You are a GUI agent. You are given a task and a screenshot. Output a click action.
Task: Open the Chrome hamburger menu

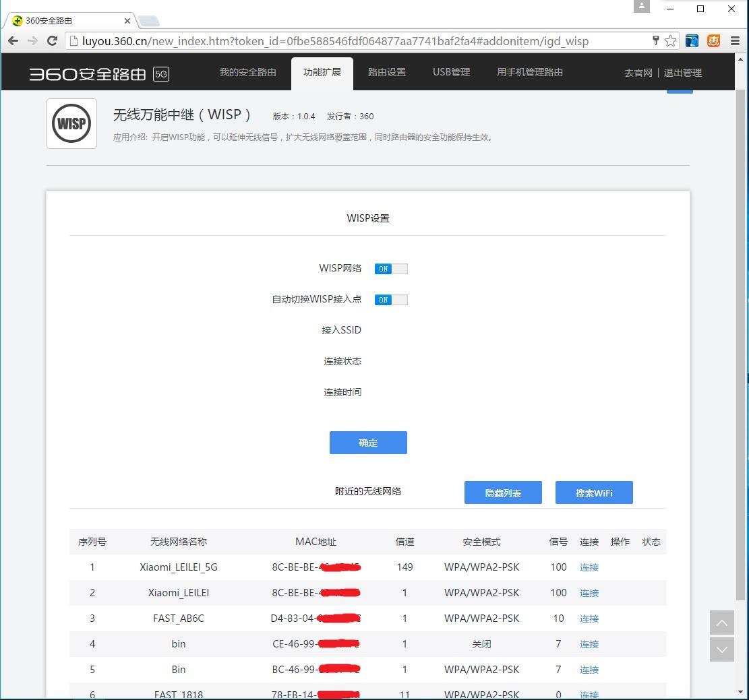click(x=735, y=41)
